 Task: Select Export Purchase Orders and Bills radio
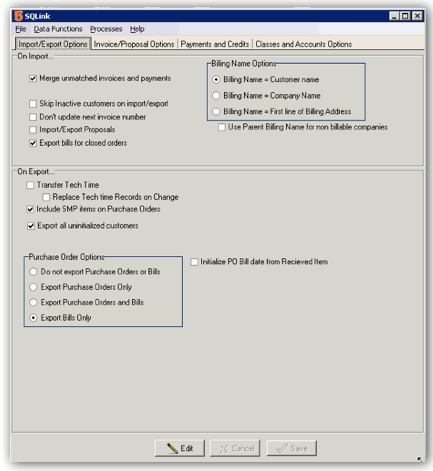point(33,302)
